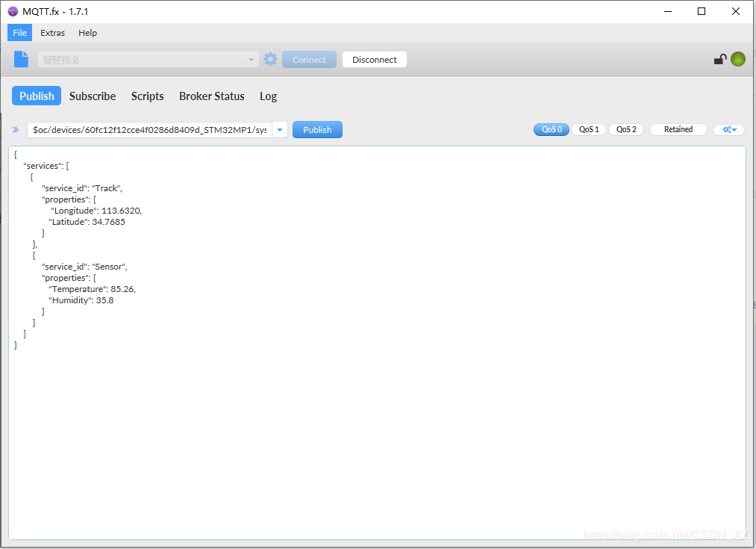This screenshot has width=756, height=549.
Task: Click the green connection status indicator
Action: tap(737, 59)
